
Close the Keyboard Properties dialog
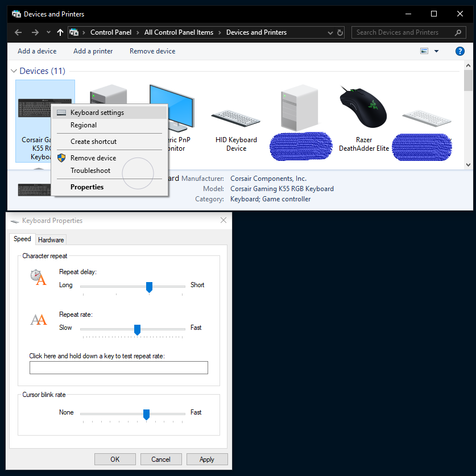click(223, 220)
